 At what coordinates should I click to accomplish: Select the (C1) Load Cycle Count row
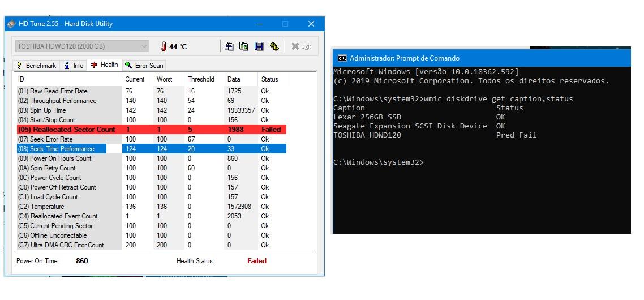[x=152, y=197]
